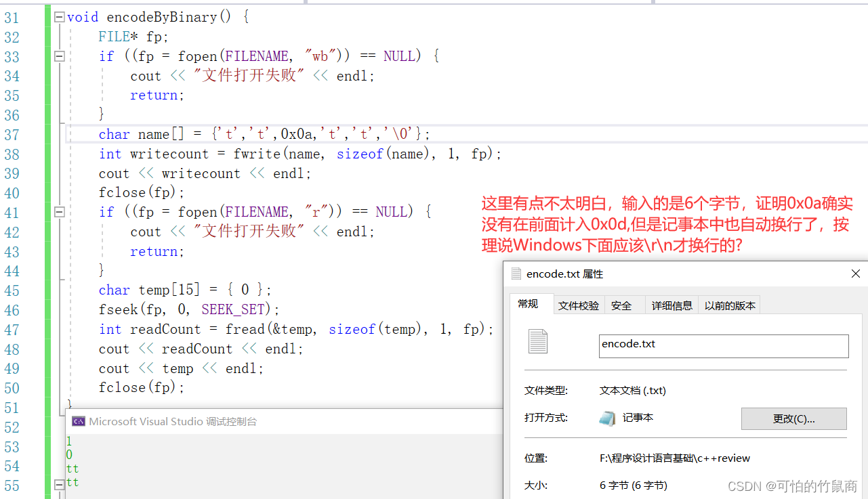The width and height of the screenshot is (868, 499).
Task: Click the 'char temp[15] = { 0 };' line
Action: 185,290
